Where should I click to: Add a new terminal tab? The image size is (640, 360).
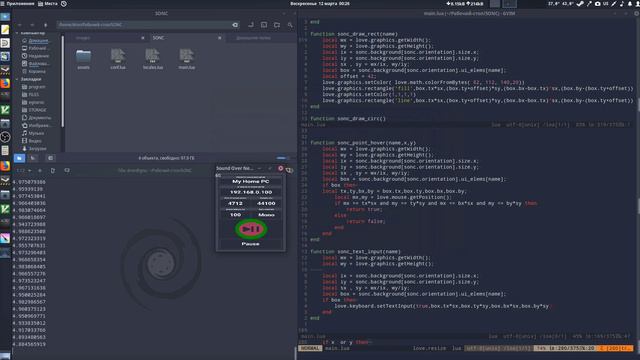[40, 171]
